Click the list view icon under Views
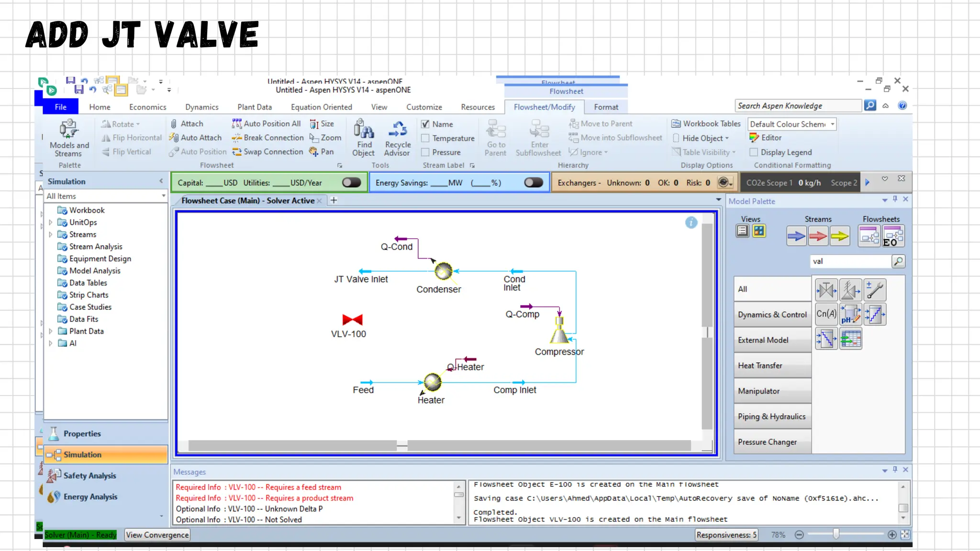Screen dimensions: 980x551 (742, 231)
